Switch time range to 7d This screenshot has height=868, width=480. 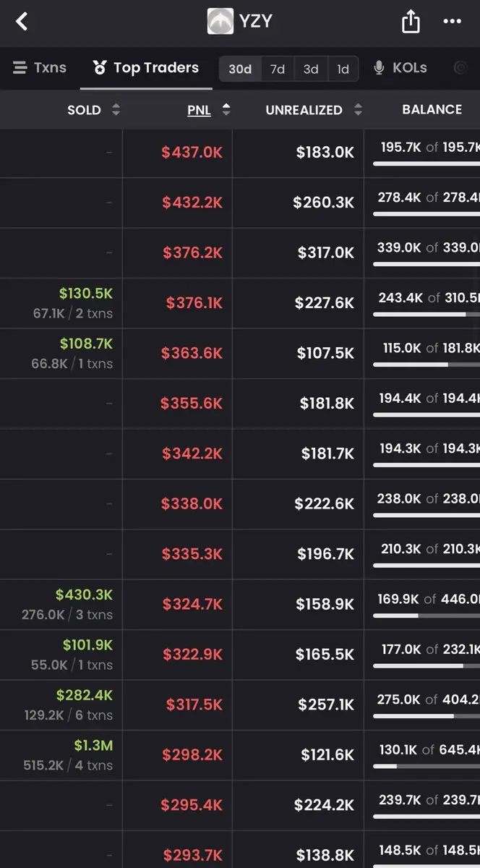pos(278,69)
